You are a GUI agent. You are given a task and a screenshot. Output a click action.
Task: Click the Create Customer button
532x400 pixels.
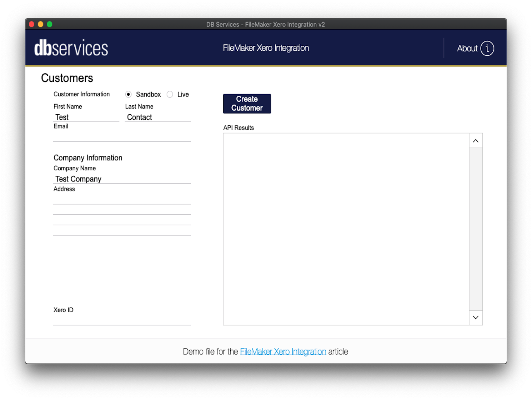(x=247, y=104)
